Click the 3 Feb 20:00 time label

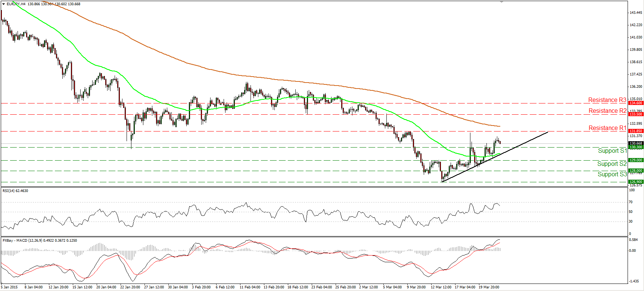(202, 287)
